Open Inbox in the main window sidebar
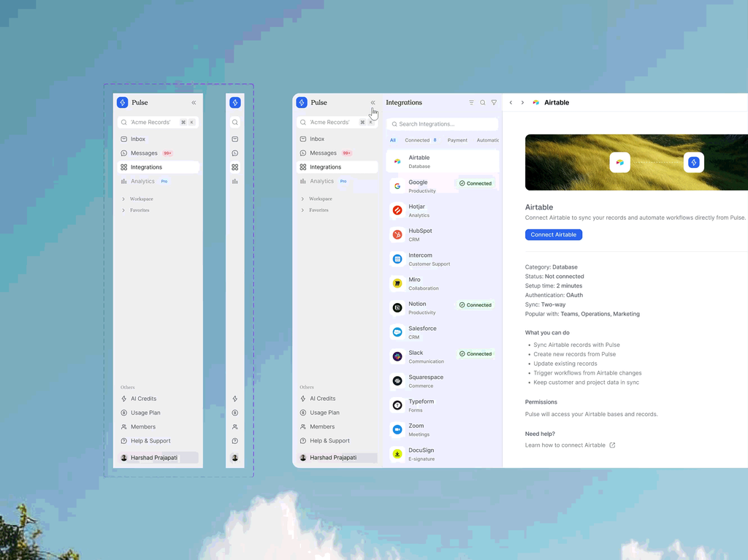The image size is (748, 560). pos(337,139)
